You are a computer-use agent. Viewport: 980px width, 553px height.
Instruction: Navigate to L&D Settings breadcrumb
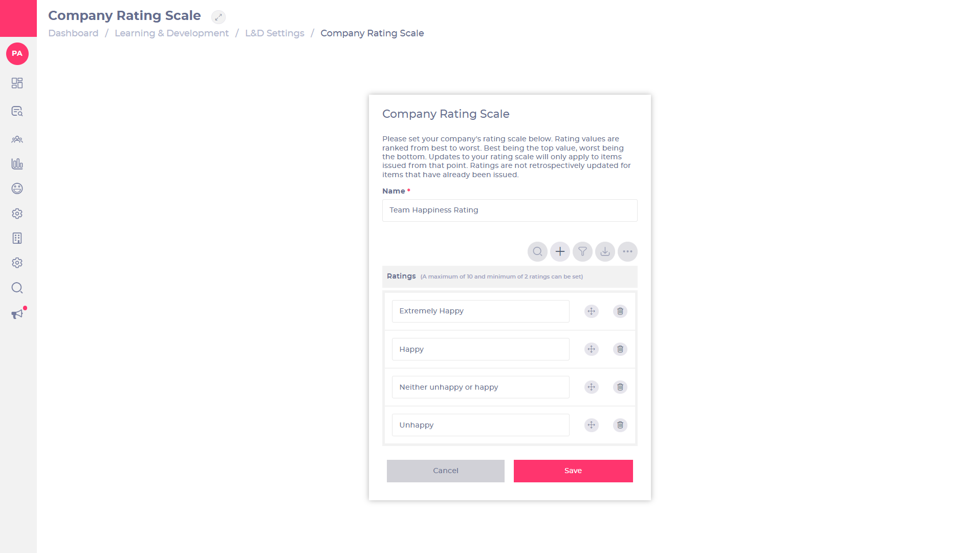coord(275,33)
